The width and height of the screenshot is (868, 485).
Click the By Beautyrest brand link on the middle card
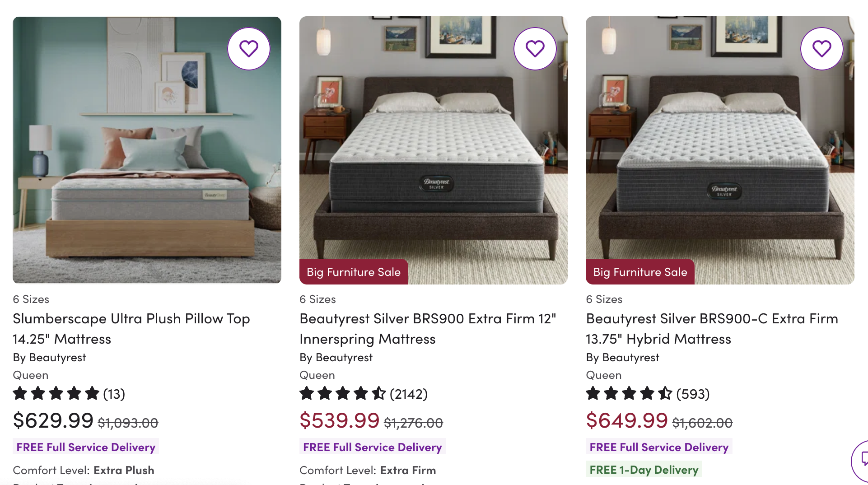pyautogui.click(x=336, y=357)
